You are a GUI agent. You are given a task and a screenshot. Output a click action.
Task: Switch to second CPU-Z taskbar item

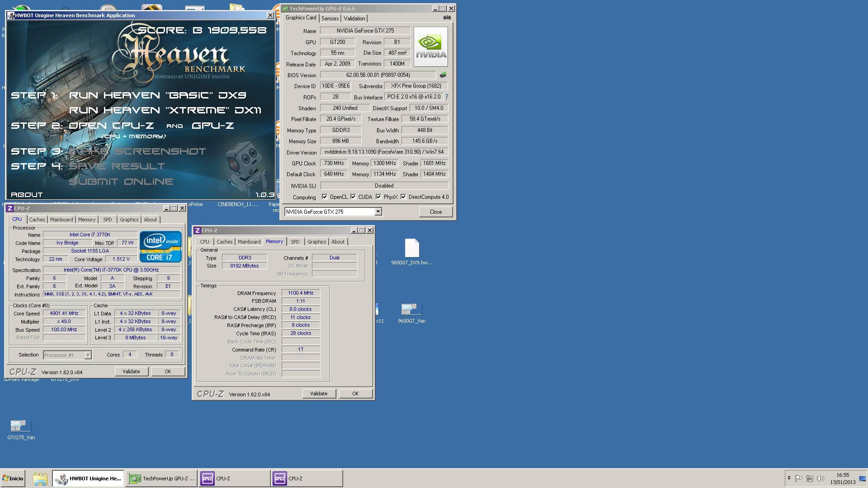point(307,479)
